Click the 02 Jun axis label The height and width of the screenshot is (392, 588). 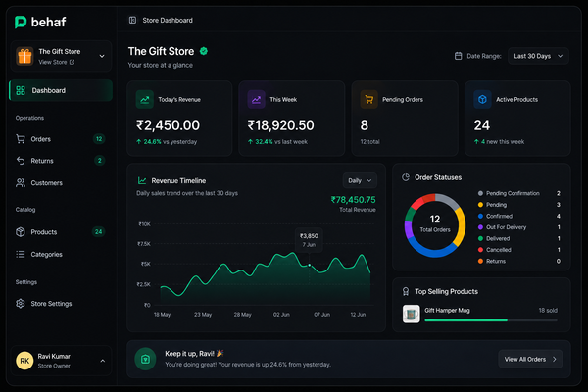281,315
